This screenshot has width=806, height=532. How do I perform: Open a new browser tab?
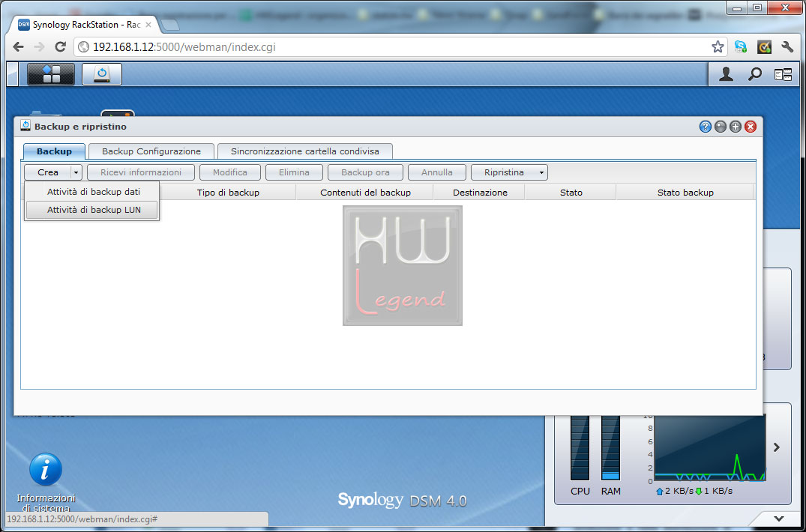click(170, 25)
